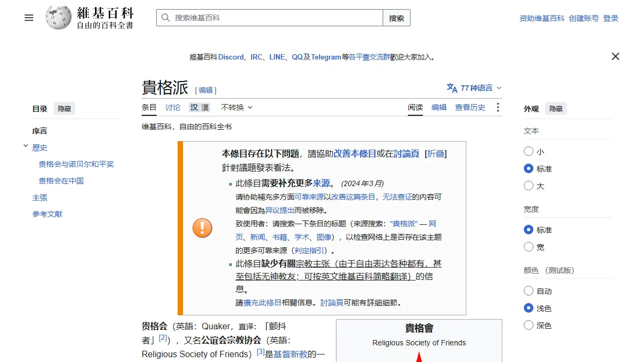Select wide width option
The width and height of the screenshot is (644, 362).
pyautogui.click(x=529, y=247)
